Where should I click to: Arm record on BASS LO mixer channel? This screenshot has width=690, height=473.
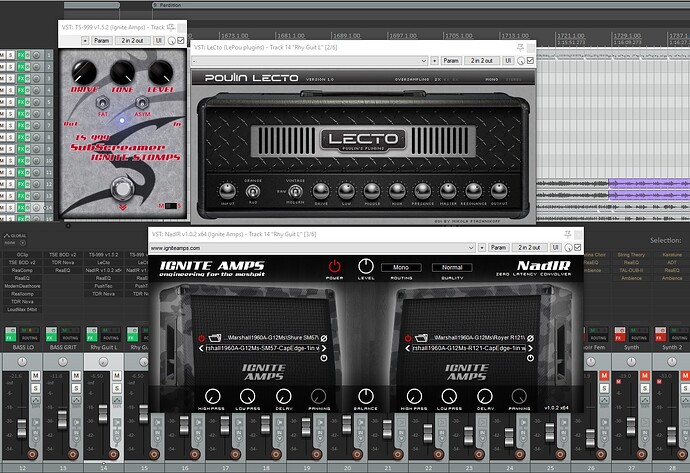coord(32,454)
